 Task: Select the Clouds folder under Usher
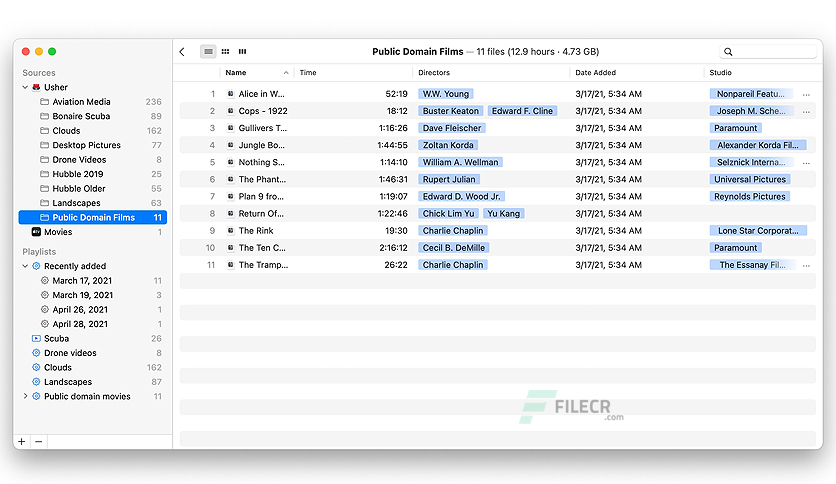[93, 131]
